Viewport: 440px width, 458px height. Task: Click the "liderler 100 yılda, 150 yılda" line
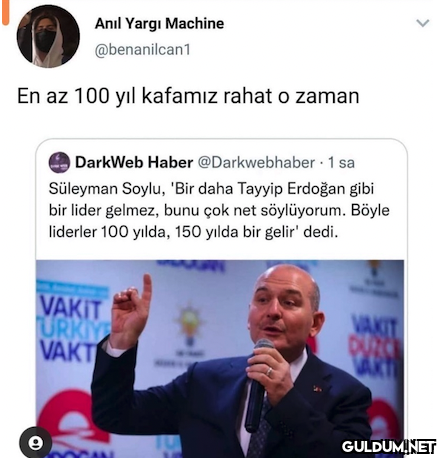140,232
